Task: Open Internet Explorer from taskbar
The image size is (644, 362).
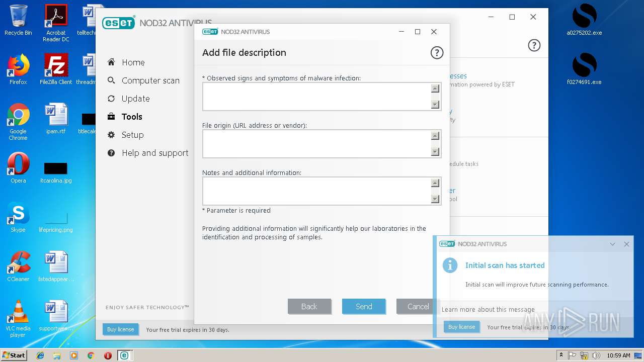Action: [x=40, y=355]
